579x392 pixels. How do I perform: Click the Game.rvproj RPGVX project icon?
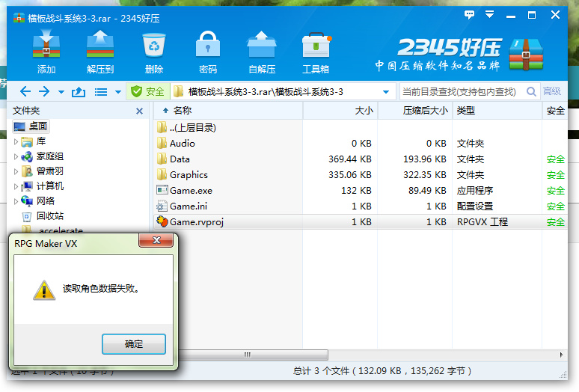click(x=162, y=221)
